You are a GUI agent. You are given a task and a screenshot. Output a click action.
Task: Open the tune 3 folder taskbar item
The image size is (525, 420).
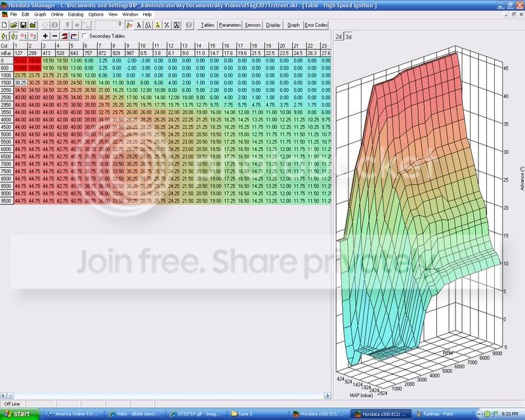click(x=259, y=414)
